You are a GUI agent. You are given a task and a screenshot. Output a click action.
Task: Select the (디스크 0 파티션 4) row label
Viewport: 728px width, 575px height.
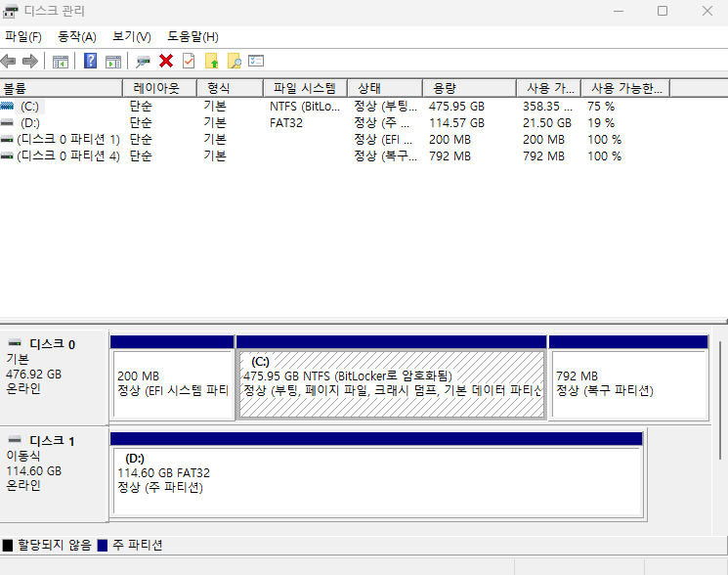click(x=68, y=156)
